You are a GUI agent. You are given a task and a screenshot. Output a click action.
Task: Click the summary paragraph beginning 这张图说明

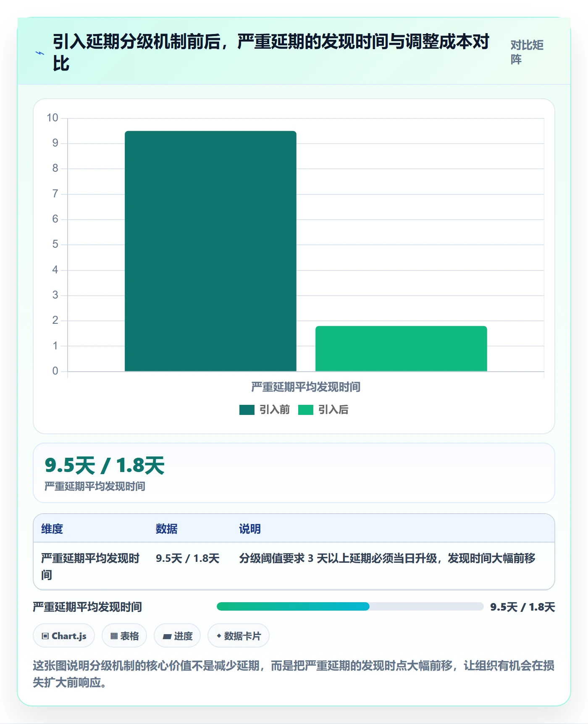pos(294,674)
